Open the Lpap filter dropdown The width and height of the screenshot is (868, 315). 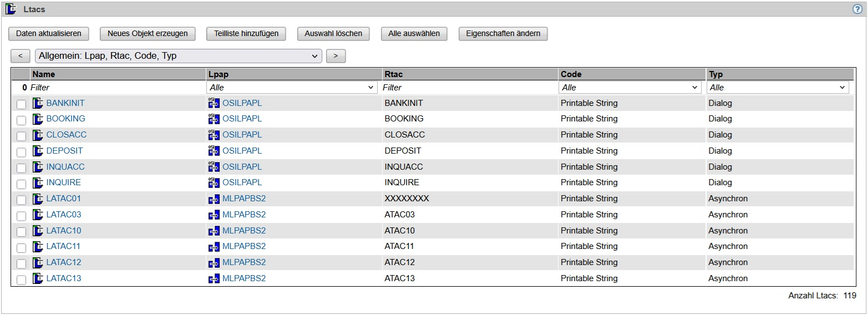point(292,88)
